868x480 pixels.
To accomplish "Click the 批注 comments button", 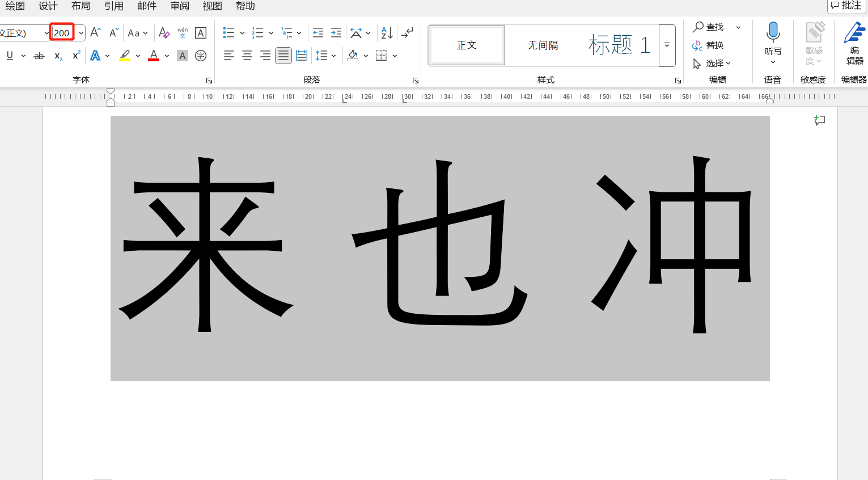I will (x=846, y=6).
